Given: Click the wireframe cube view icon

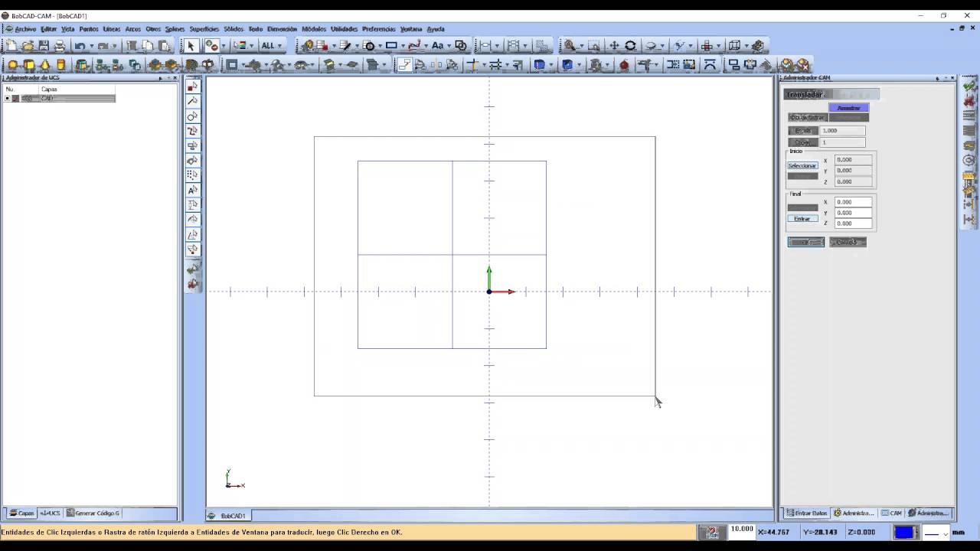Looking at the screenshot, I should (x=734, y=46).
